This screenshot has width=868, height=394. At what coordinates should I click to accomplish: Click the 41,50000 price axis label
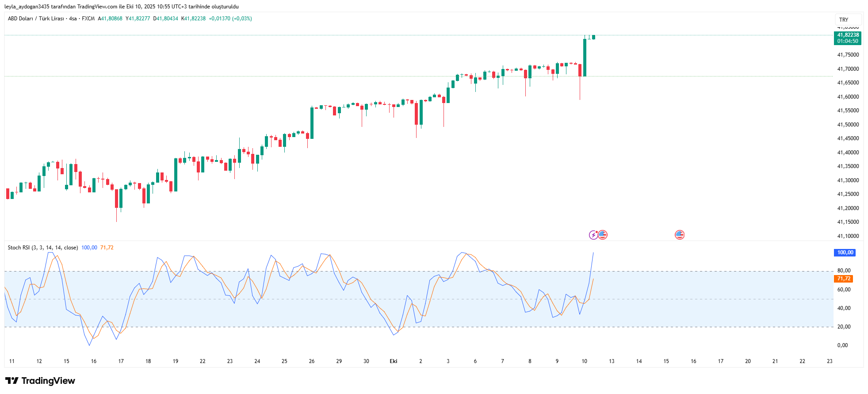pos(848,125)
